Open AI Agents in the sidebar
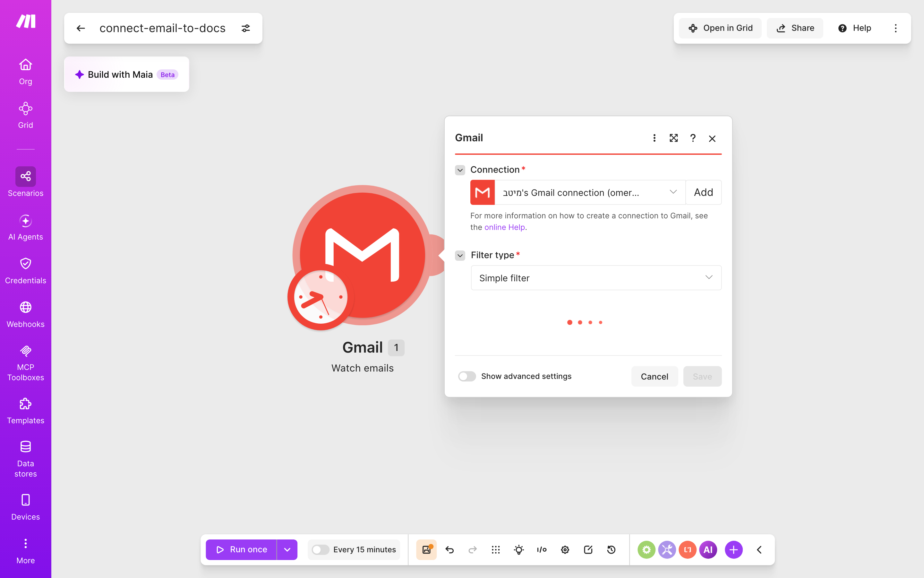This screenshot has width=924, height=578. [x=26, y=227]
